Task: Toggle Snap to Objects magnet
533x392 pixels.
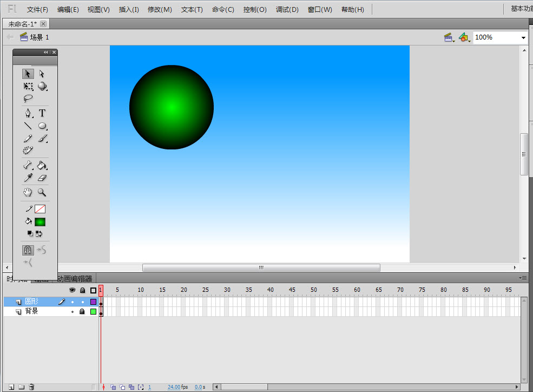Action: tap(28, 250)
